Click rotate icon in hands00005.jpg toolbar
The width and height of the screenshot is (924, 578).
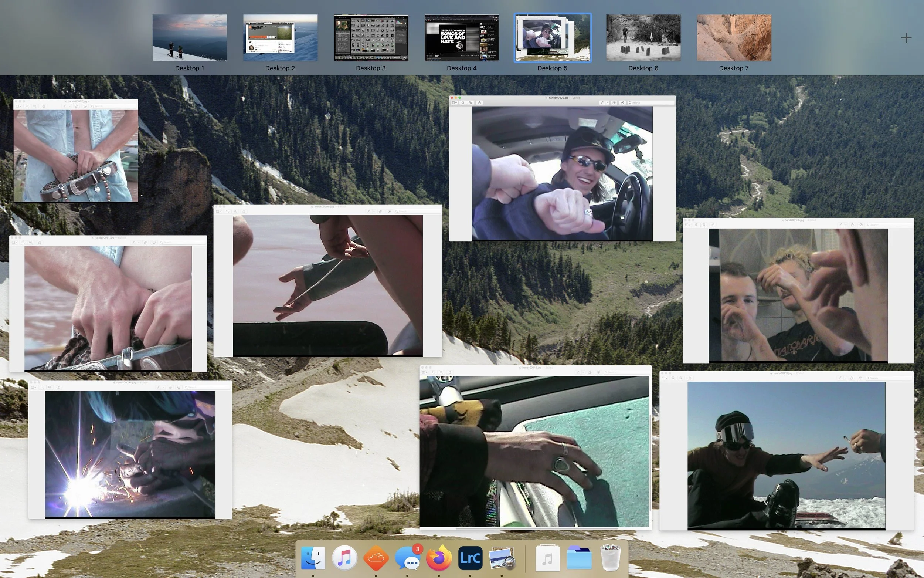pyautogui.click(x=614, y=102)
